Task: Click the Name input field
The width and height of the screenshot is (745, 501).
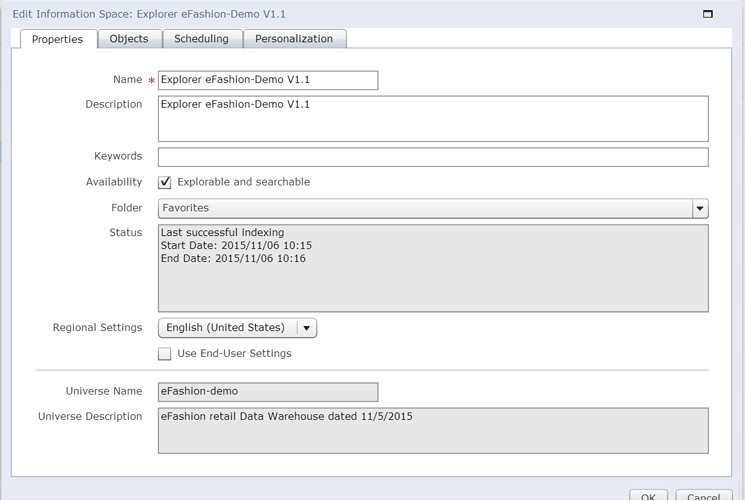Action: 268,80
